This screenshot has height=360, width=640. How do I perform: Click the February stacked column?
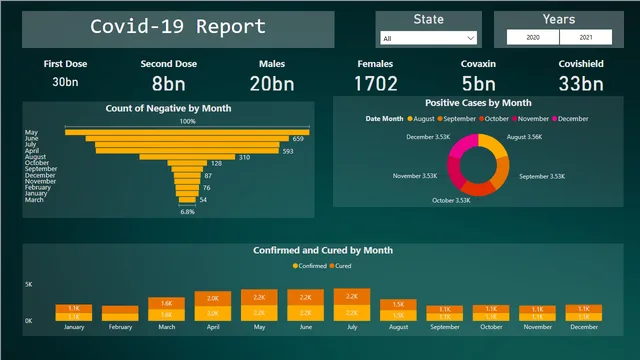coord(120,313)
